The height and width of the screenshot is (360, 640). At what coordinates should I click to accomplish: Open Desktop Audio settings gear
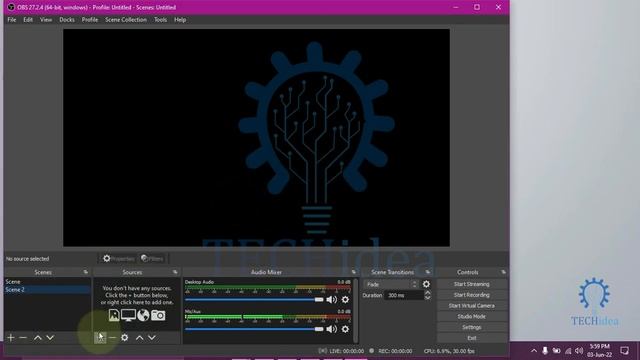[x=345, y=300]
